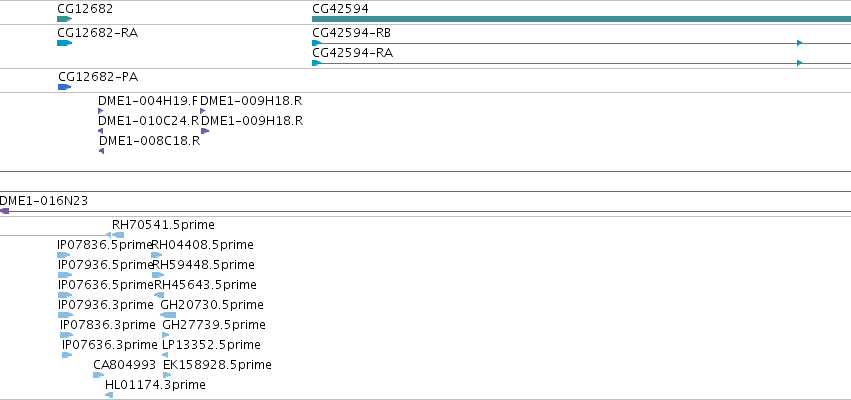Open the CG42594-RB transcript label

point(352,33)
